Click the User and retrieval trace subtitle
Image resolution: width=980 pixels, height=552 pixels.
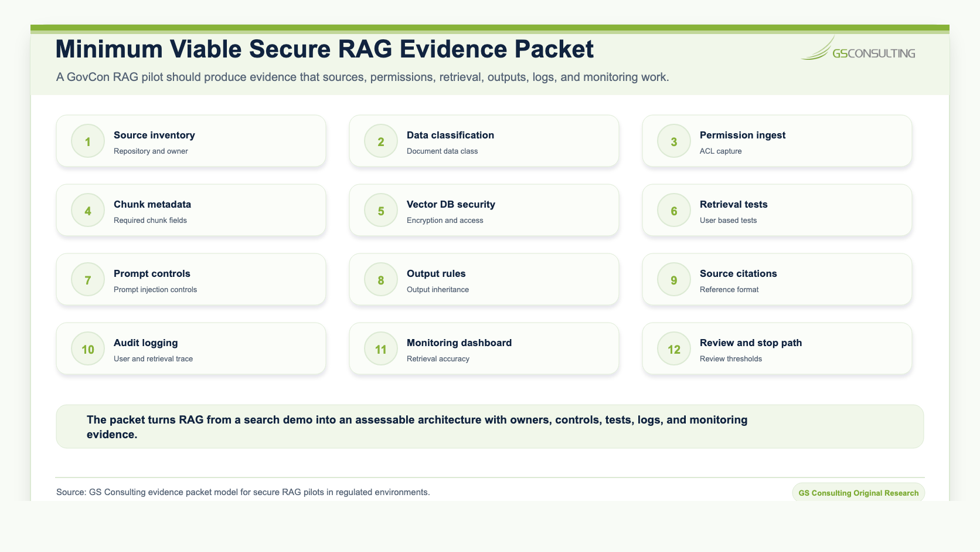point(153,359)
